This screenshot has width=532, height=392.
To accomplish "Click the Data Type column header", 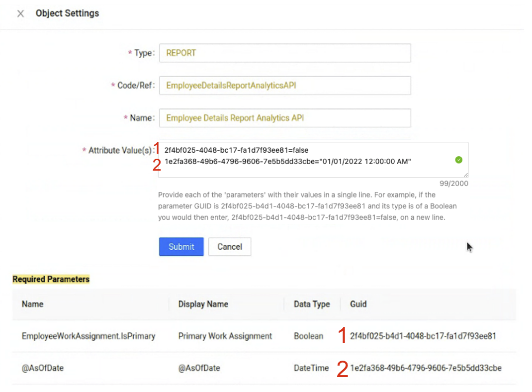I will pos(312,304).
